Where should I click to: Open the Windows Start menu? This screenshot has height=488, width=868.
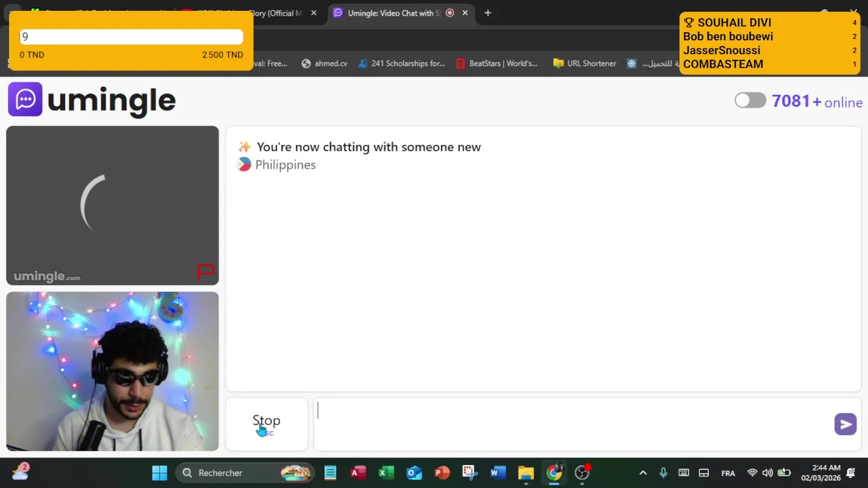point(159,472)
